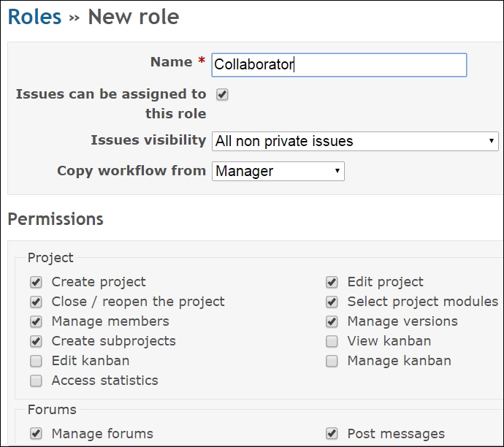Viewport: 504px width, 447px height.
Task: Click the Project fieldset legend
Action: click(50, 257)
